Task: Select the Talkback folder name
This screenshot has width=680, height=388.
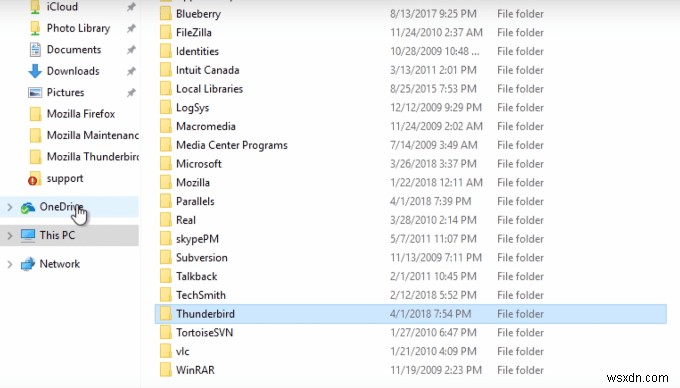Action: point(196,277)
